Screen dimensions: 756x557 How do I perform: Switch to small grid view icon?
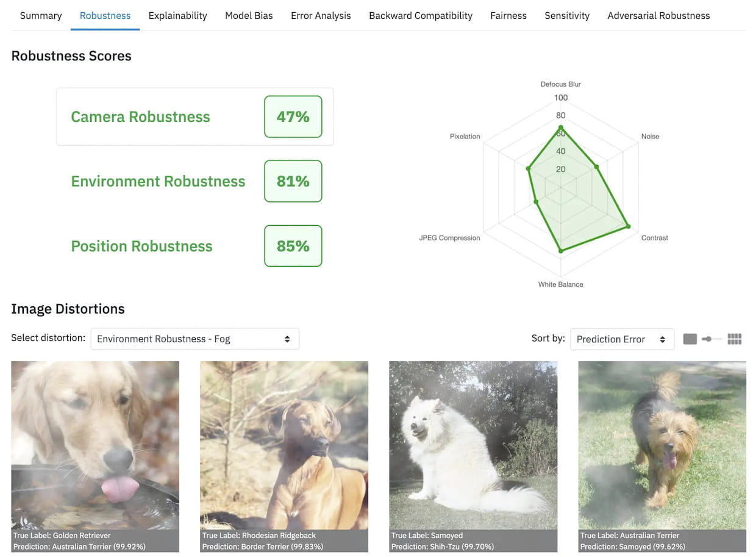[x=735, y=339]
